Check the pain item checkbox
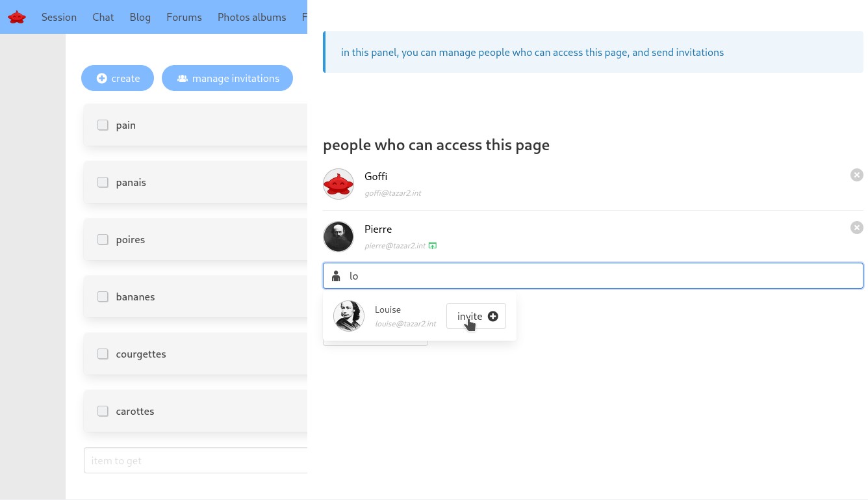The image size is (868, 500). click(103, 125)
